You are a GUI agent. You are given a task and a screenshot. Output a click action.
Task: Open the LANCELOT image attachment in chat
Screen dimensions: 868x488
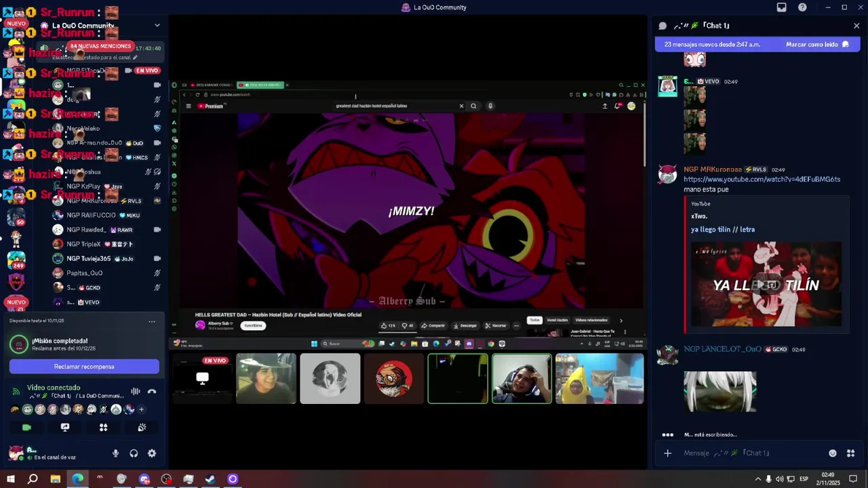pos(719,391)
